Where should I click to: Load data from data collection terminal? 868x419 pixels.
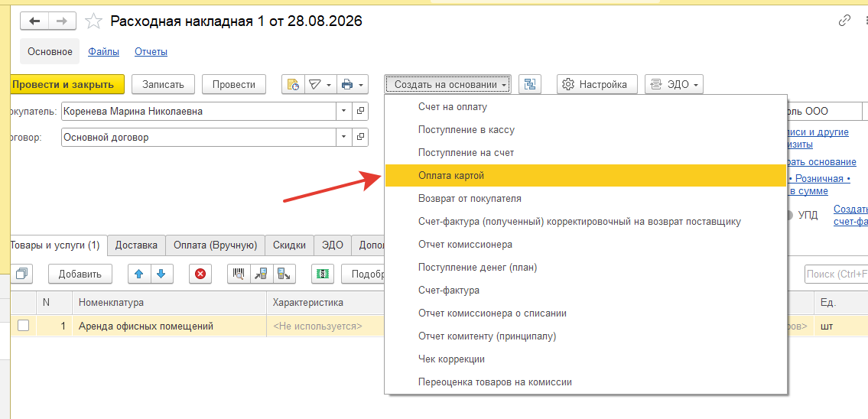(262, 274)
